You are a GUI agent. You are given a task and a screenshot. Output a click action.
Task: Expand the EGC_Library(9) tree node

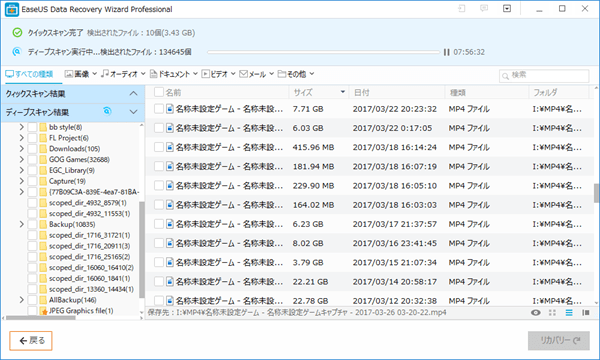point(22,170)
